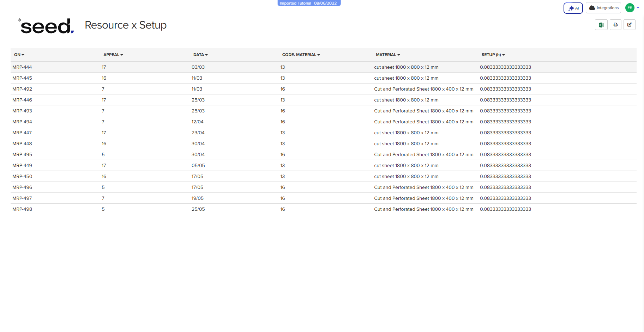This screenshot has width=644, height=332.
Task: Click the edit report pencil icon
Action: (x=629, y=25)
